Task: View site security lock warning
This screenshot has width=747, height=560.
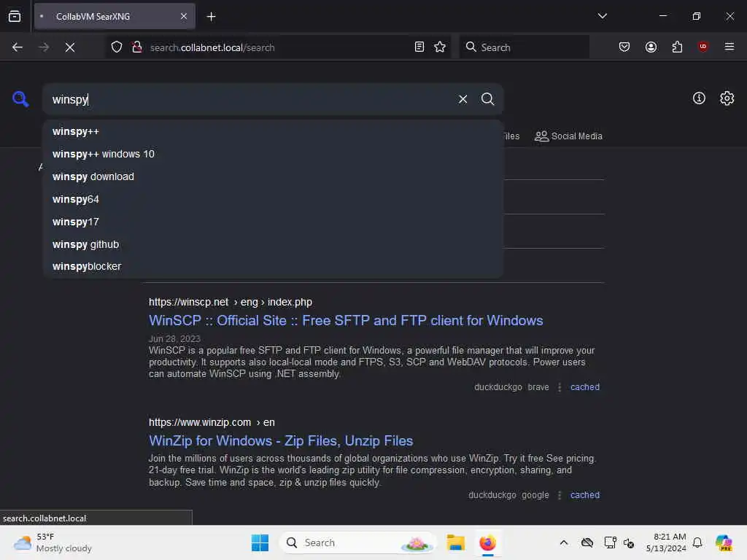Action: [137, 47]
